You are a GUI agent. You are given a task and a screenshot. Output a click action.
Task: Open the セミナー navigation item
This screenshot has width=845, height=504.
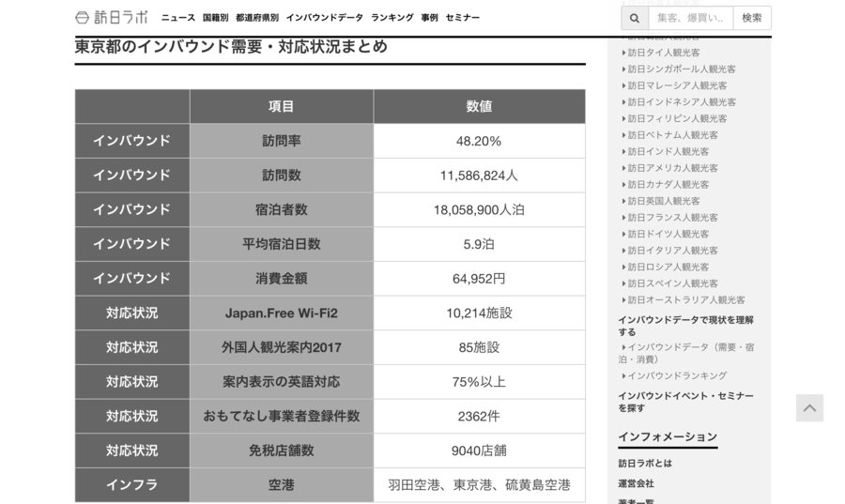click(x=463, y=18)
